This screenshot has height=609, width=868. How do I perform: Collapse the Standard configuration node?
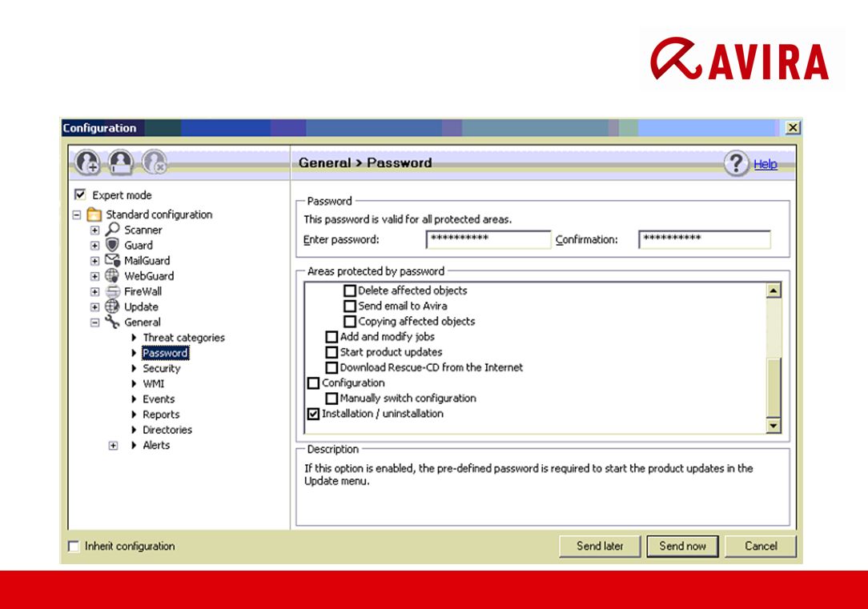click(77, 214)
